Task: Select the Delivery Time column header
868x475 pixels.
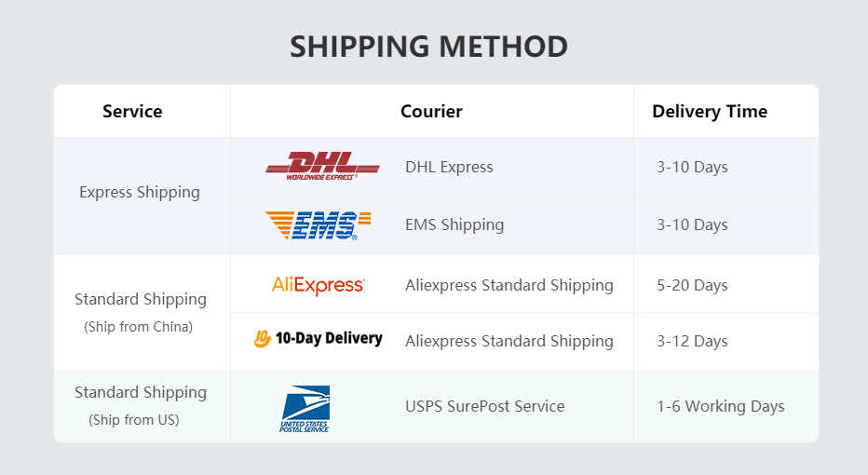Action: [x=710, y=112]
